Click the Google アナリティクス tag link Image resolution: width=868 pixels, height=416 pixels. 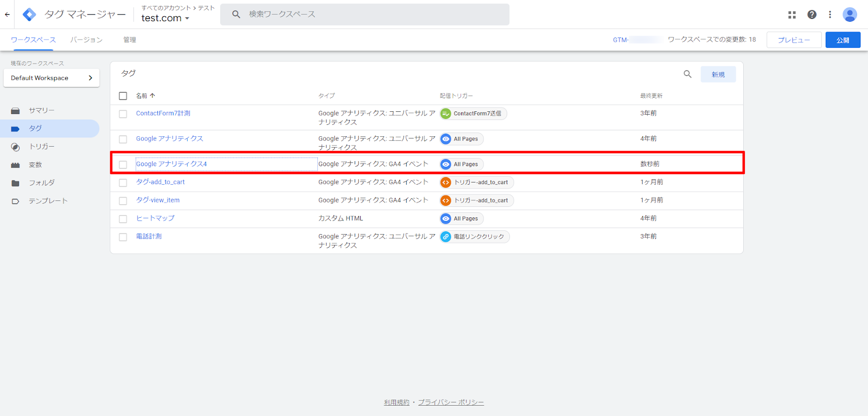point(170,139)
